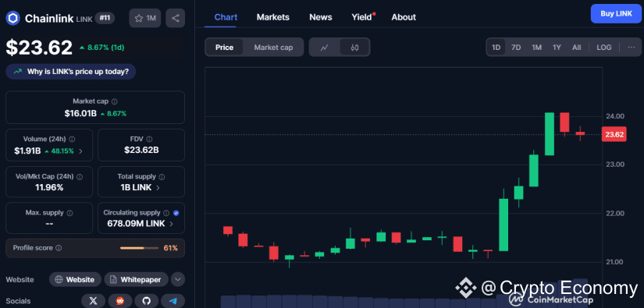
Task: Click the $23.62 price heading
Action: 39,48
